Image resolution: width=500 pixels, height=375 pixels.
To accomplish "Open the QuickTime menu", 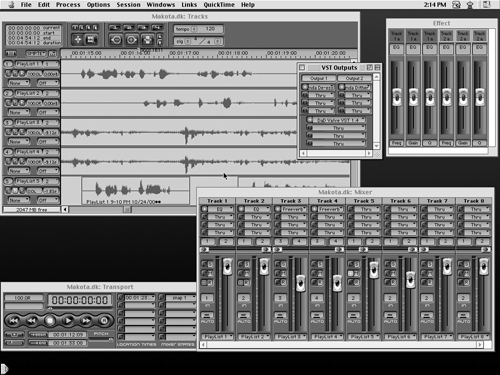I will tap(219, 5).
